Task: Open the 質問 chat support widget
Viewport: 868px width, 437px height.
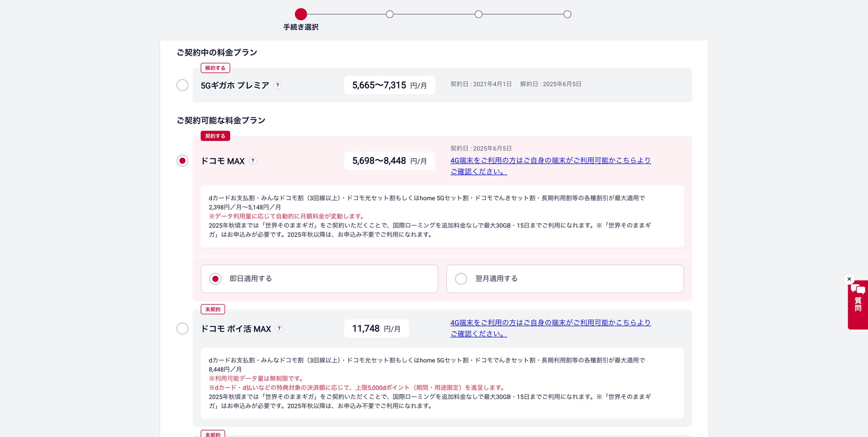Action: 858,302
